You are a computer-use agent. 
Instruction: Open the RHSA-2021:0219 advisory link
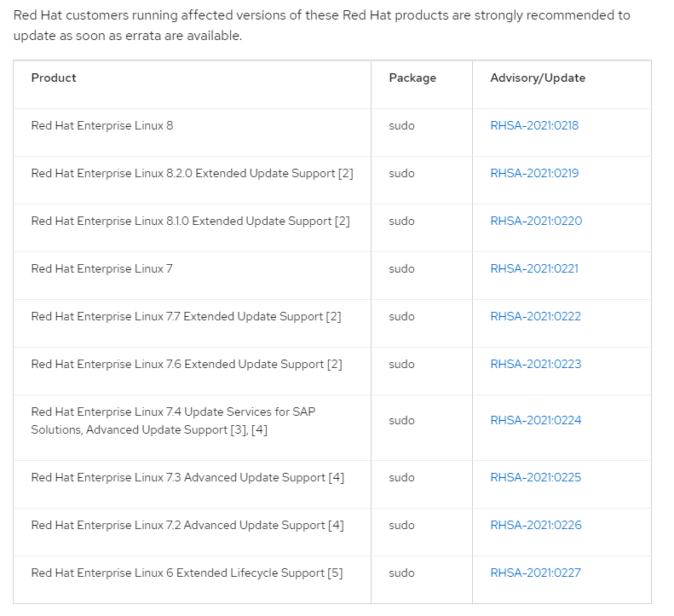[x=534, y=173]
